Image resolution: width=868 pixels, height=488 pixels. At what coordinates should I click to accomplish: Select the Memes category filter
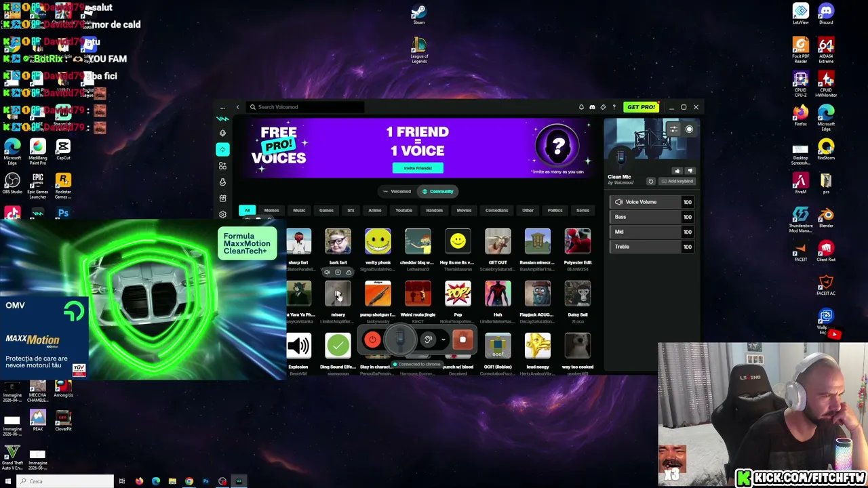[x=271, y=210]
